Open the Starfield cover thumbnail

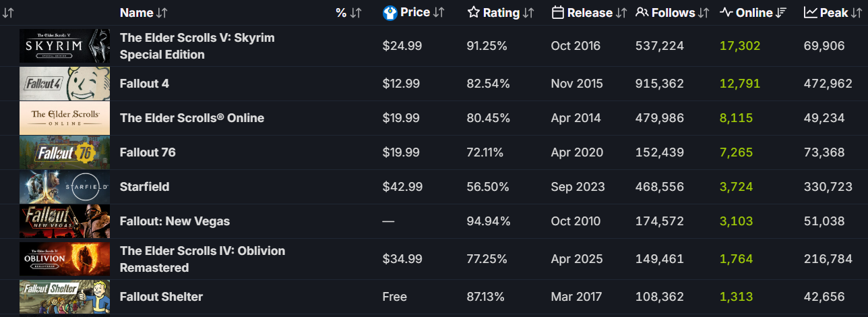pyautogui.click(x=65, y=187)
